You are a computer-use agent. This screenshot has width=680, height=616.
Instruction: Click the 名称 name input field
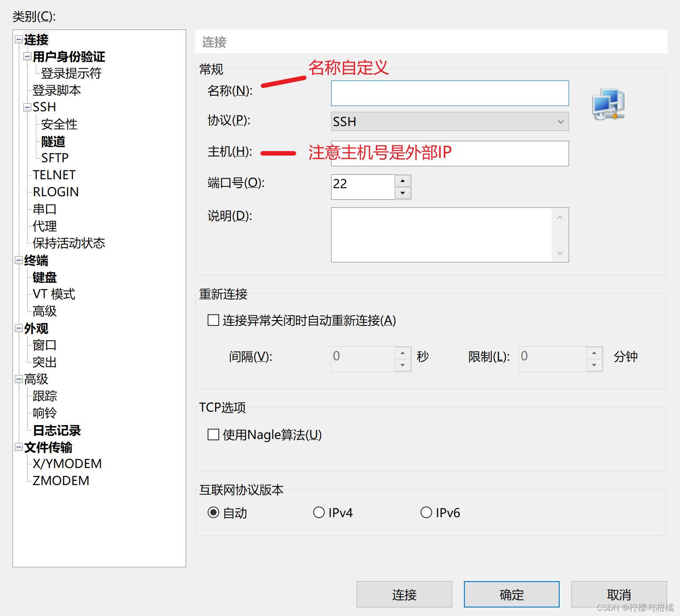pos(449,93)
